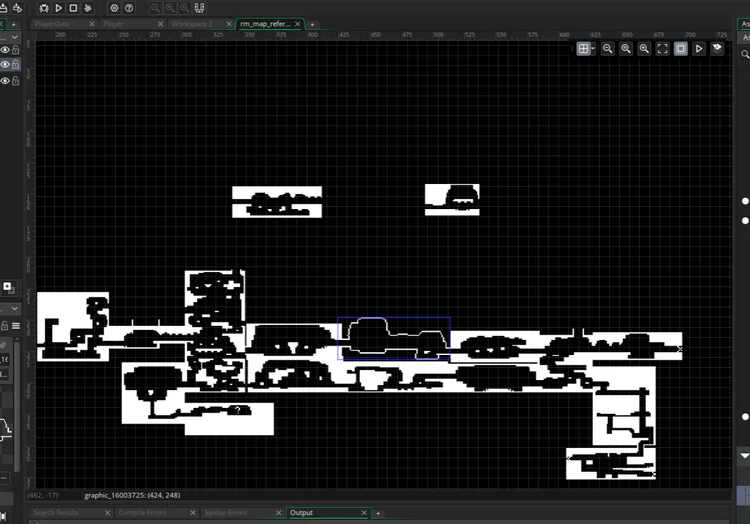Click the save project icon at top left

3,8
